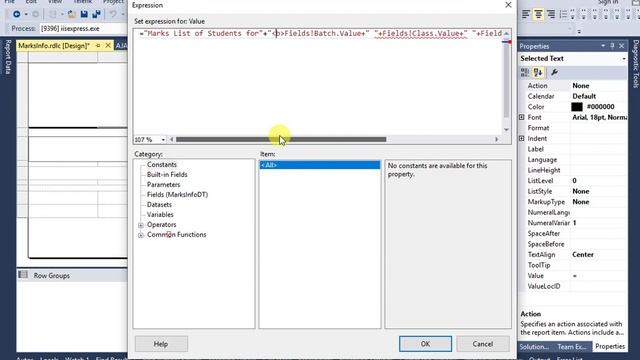This screenshot has width=640, height=360.
Task: Close the MarksInfo.rdlc [Design] tab
Action: click(108, 46)
